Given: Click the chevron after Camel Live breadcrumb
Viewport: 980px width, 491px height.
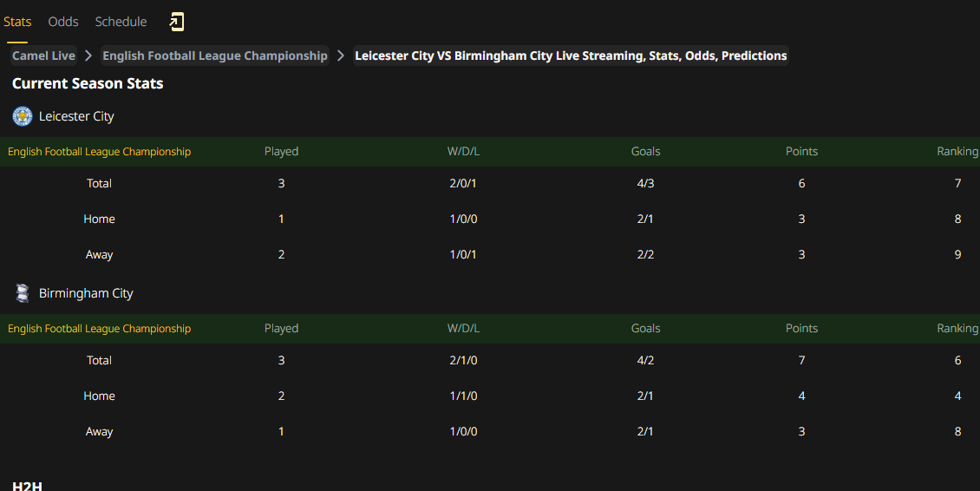Looking at the screenshot, I should click(88, 56).
